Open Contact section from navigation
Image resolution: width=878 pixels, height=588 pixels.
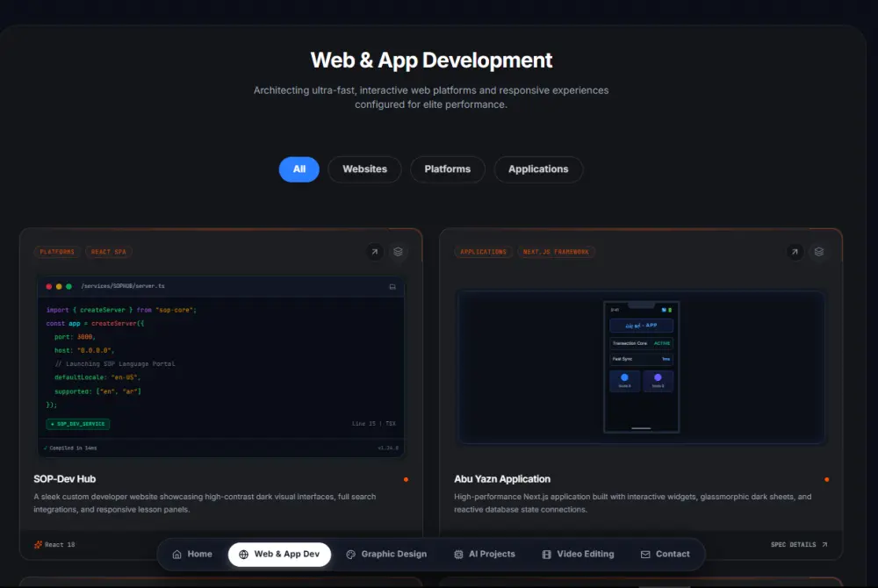(666, 554)
